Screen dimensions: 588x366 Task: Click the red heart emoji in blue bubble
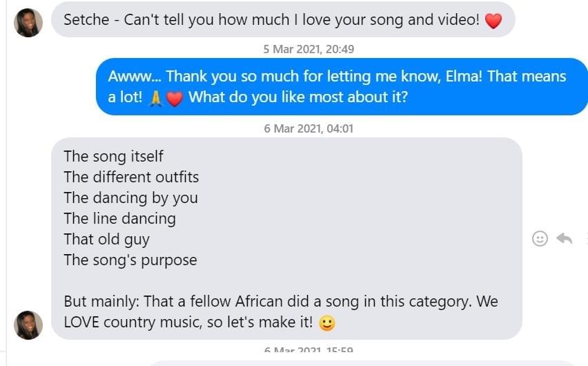tap(175, 99)
